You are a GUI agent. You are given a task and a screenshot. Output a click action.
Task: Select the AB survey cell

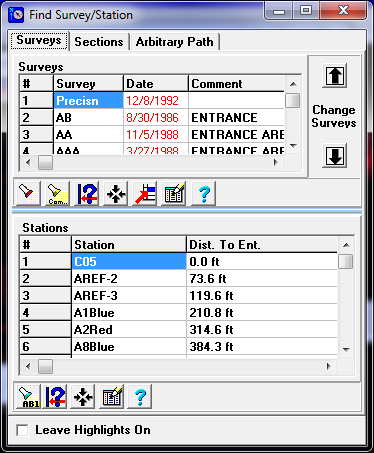point(88,117)
